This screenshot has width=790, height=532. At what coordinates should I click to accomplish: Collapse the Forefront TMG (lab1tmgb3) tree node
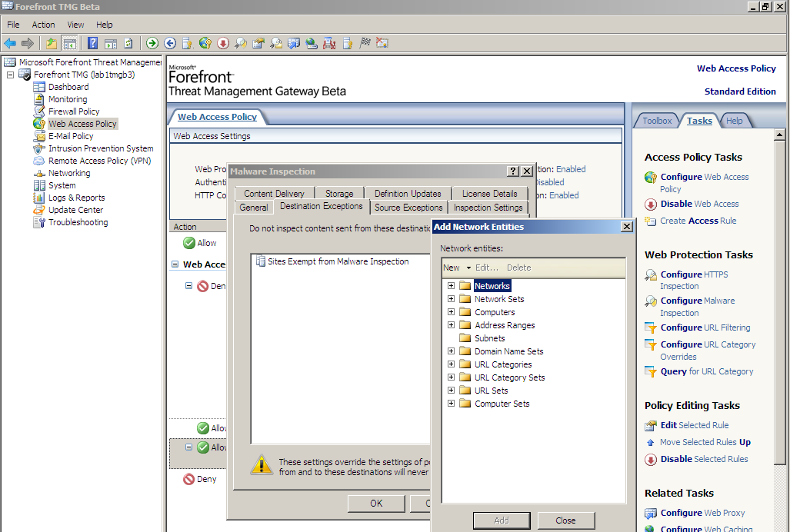10,75
